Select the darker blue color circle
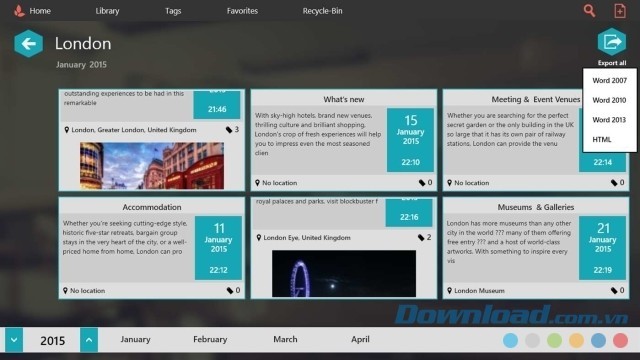This screenshot has width=640, height=360. coord(598,340)
